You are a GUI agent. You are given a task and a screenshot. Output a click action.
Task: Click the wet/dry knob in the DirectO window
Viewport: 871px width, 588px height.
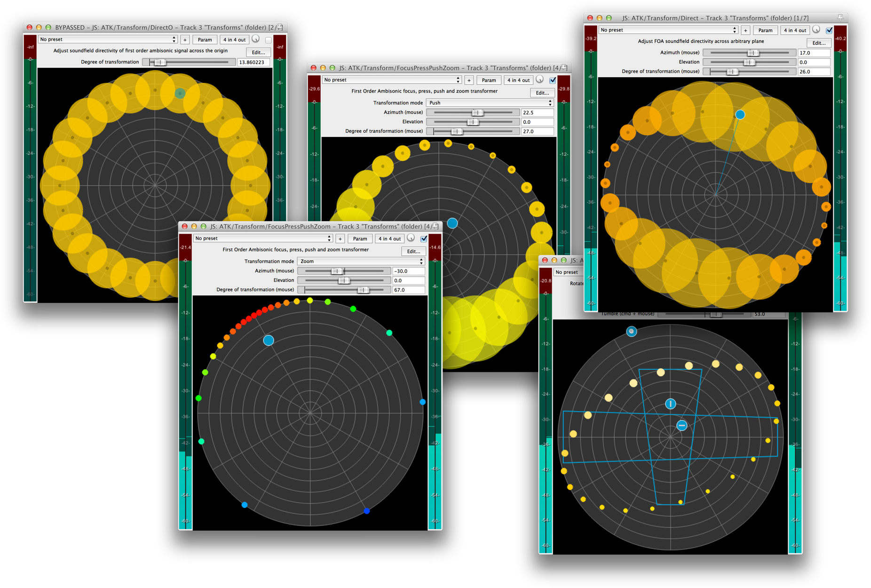click(x=256, y=39)
